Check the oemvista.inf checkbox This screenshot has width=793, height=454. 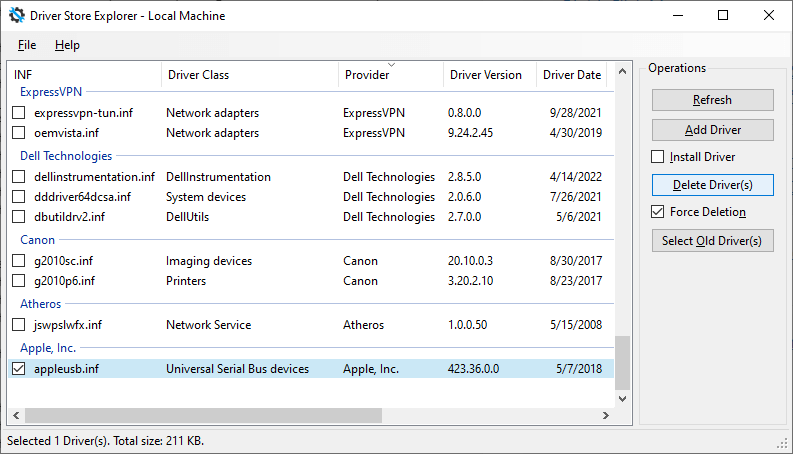(x=19, y=132)
